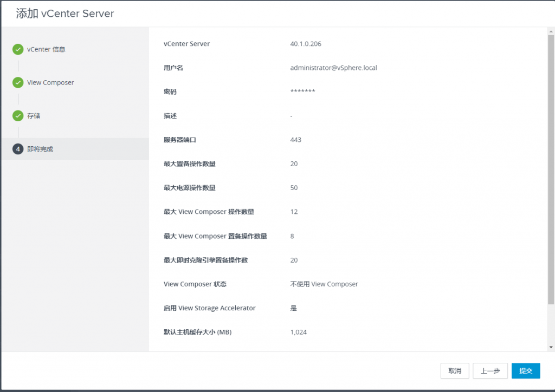This screenshot has height=392, width=555.
Task: Click the 1,024 host cache size value
Action: (x=299, y=332)
